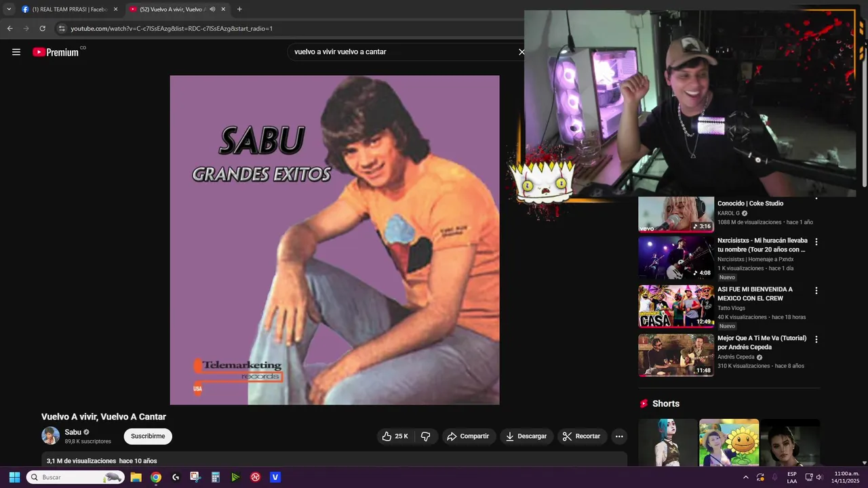Open the video 'Conocido | Coke Studio'
Image resolution: width=868 pixels, height=488 pixels.
tap(750, 203)
